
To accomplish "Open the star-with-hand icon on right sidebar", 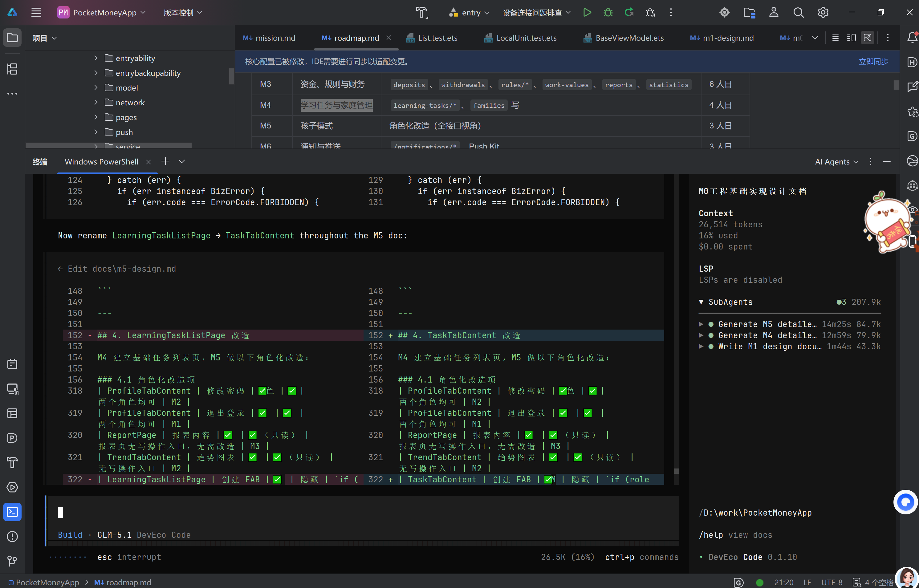I will tap(912, 112).
